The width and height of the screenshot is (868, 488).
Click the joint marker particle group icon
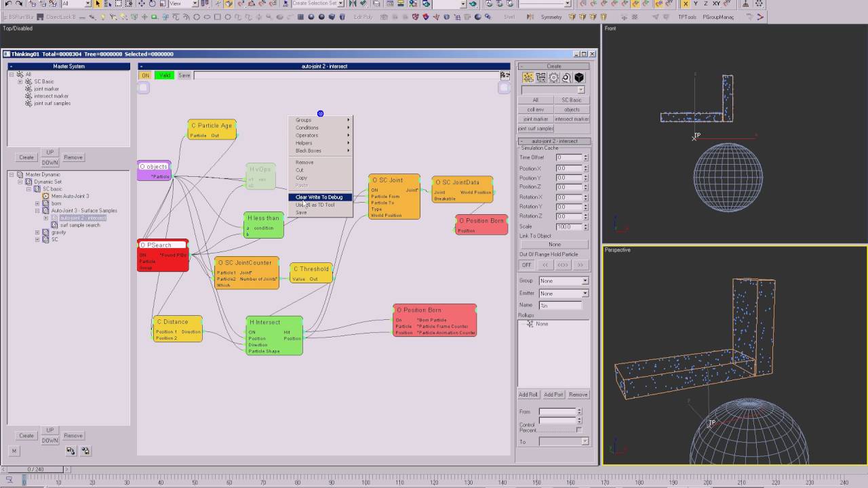(28, 89)
